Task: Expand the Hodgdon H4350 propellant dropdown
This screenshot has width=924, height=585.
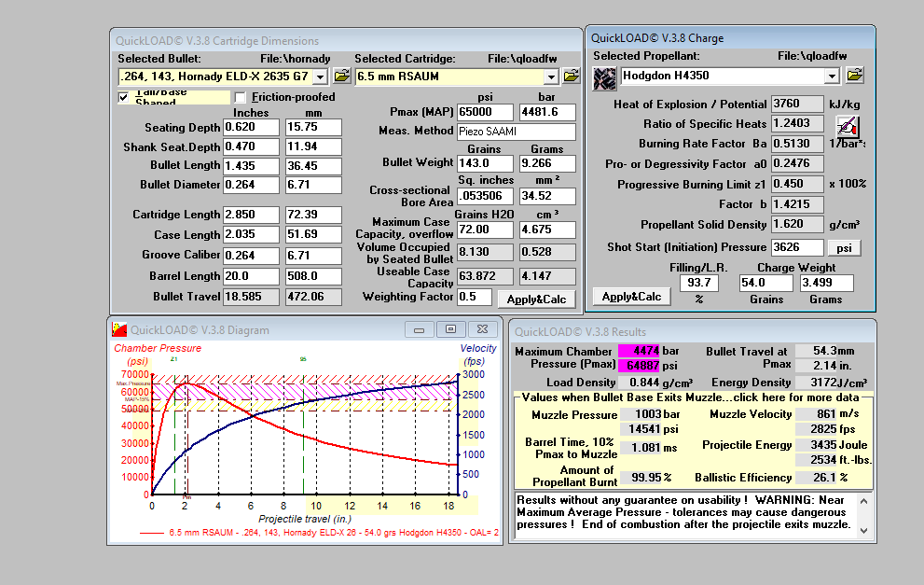Action: [x=832, y=76]
